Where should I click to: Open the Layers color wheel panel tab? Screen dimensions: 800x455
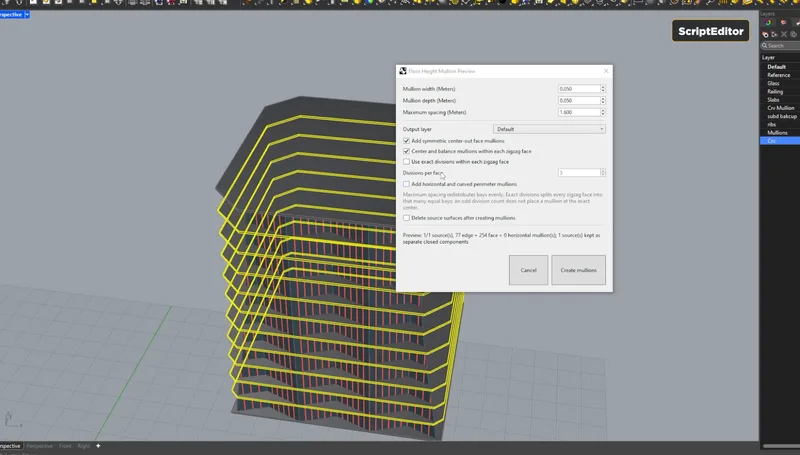pyautogui.click(x=768, y=22)
